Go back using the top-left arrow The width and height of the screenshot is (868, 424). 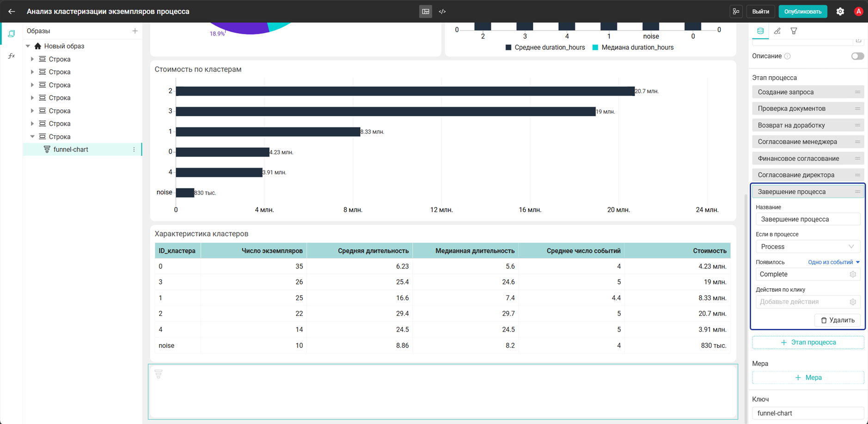[x=12, y=12]
